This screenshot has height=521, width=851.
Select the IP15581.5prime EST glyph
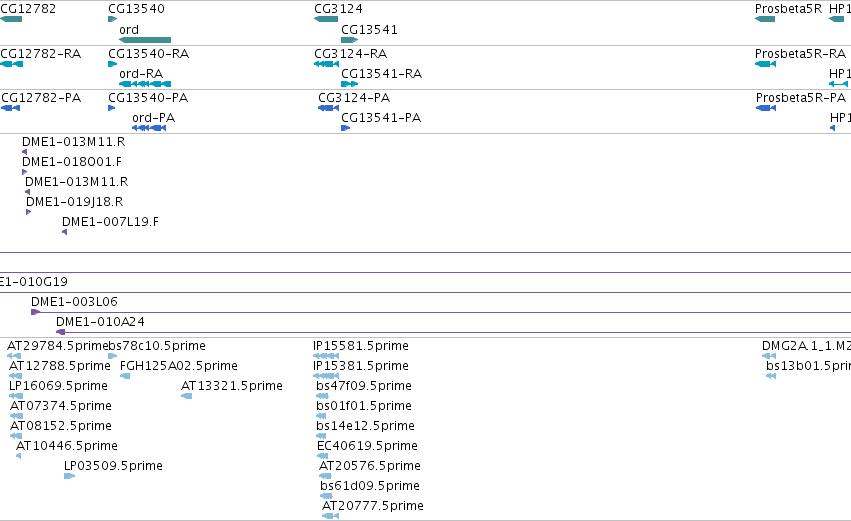click(x=326, y=355)
